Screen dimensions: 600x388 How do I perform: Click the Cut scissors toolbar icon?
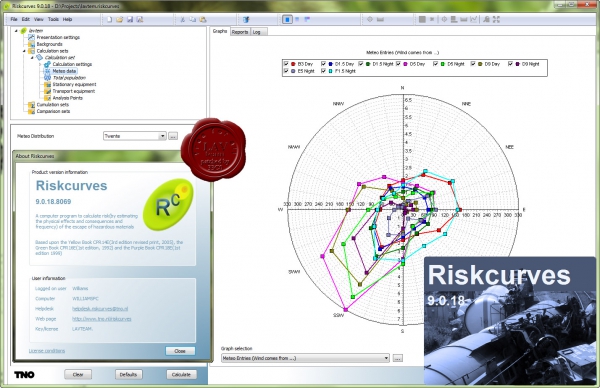tap(183, 19)
